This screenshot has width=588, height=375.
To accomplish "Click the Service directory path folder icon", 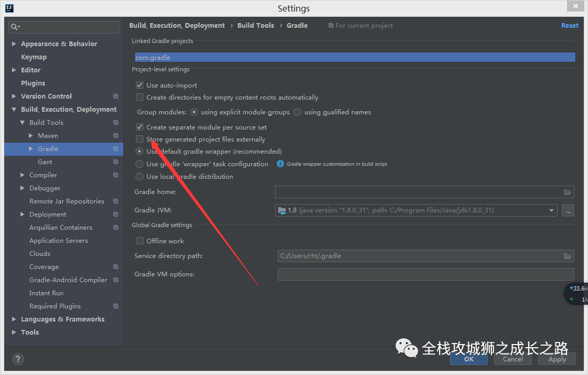I will [568, 256].
